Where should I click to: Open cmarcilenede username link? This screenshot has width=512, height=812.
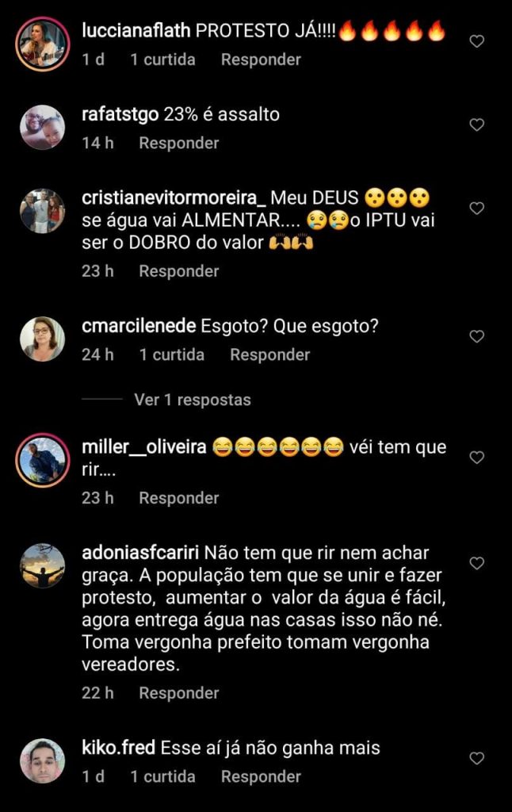click(139, 326)
